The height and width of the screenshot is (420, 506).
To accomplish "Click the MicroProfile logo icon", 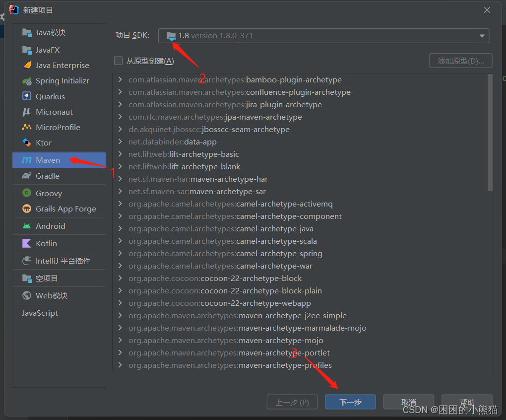I will coord(27,127).
